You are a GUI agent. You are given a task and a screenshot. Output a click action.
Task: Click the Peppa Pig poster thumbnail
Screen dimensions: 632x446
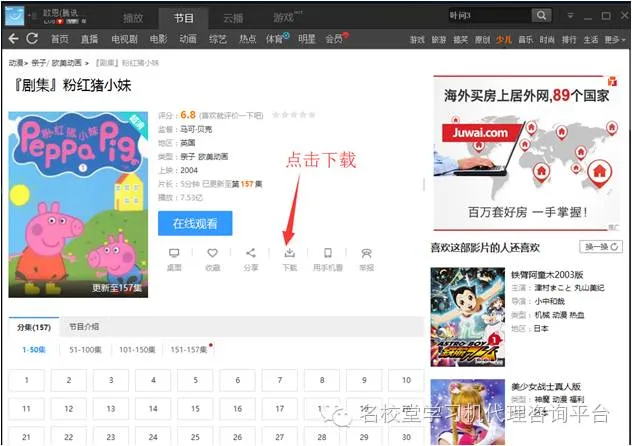coord(78,205)
